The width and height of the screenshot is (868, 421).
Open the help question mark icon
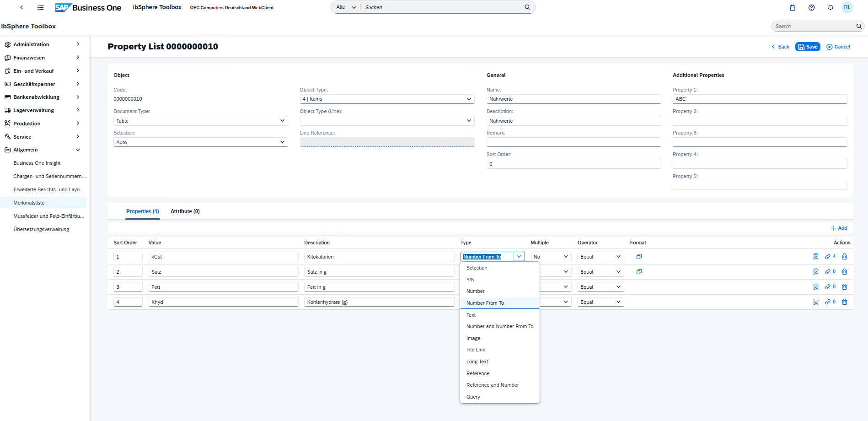811,7
